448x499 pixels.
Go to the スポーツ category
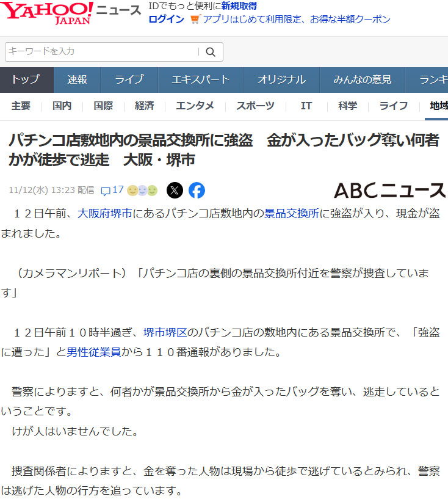click(x=255, y=106)
